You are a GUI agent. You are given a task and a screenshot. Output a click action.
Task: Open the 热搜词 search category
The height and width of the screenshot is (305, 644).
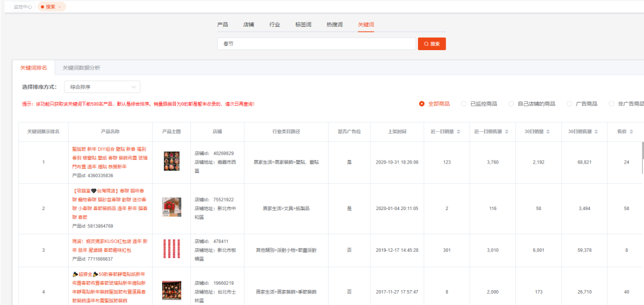(335, 24)
